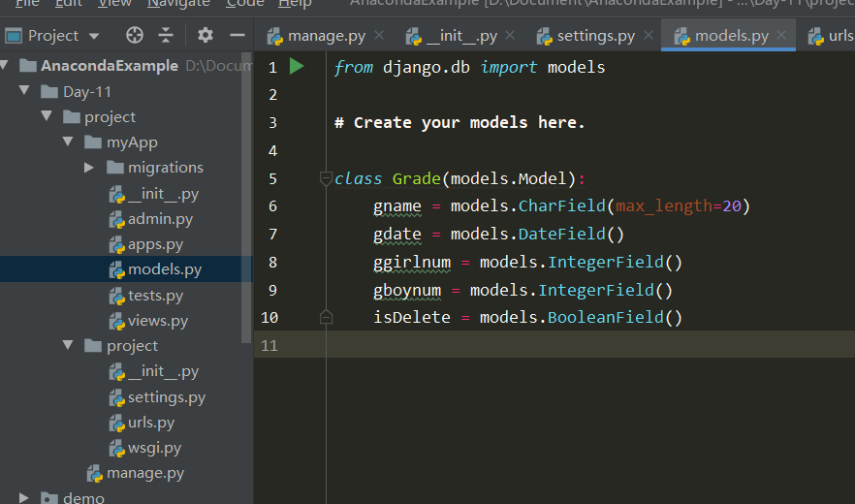
Task: Click the ggirlnum variable on line 8
Action: pos(412,263)
